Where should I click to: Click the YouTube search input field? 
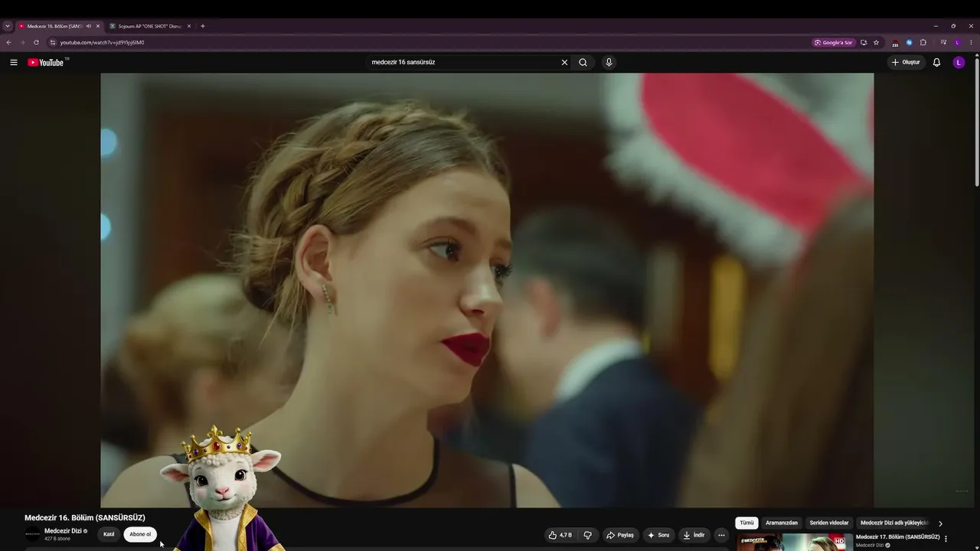click(463, 63)
